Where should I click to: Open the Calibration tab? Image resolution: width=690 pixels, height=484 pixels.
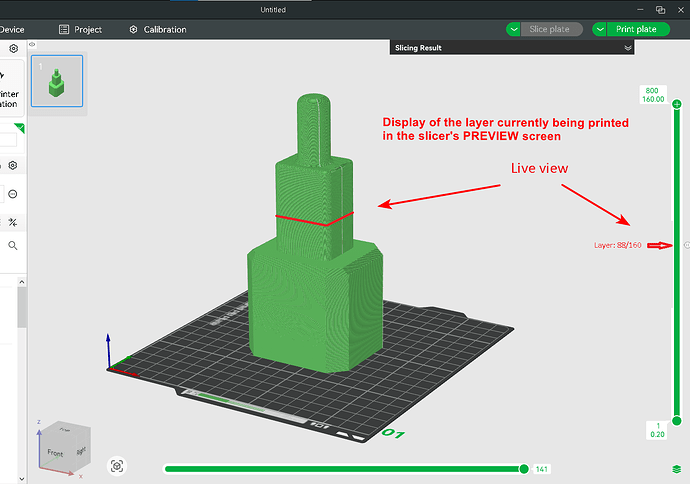pyautogui.click(x=158, y=29)
